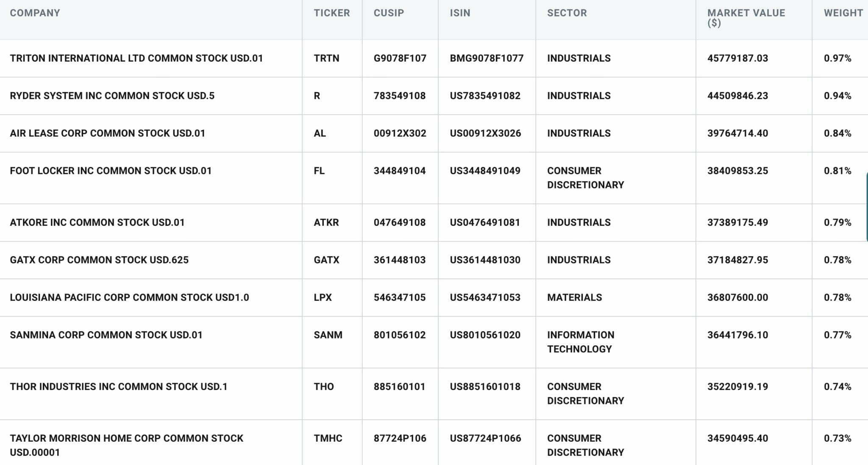Image resolution: width=868 pixels, height=465 pixels.
Task: Select Foot Locker ISIN US3448491049
Action: [485, 171]
